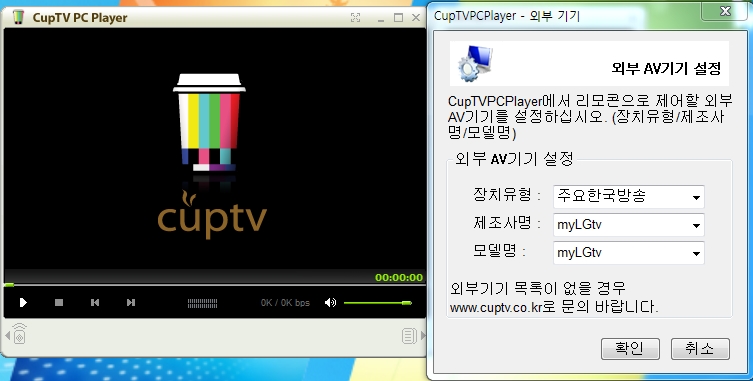The image size is (753, 381).
Task: Click the 취소 button
Action: coord(700,348)
